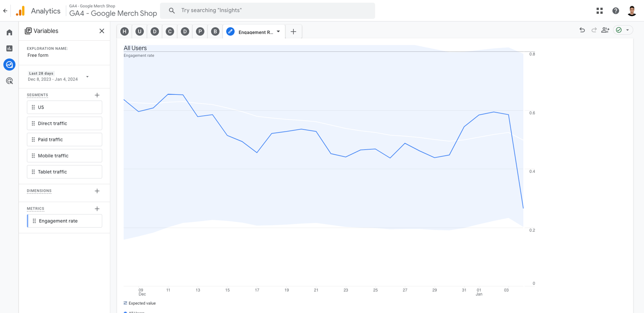Click the Try searching Insights search field
This screenshot has width=644, height=313.
tap(268, 10)
